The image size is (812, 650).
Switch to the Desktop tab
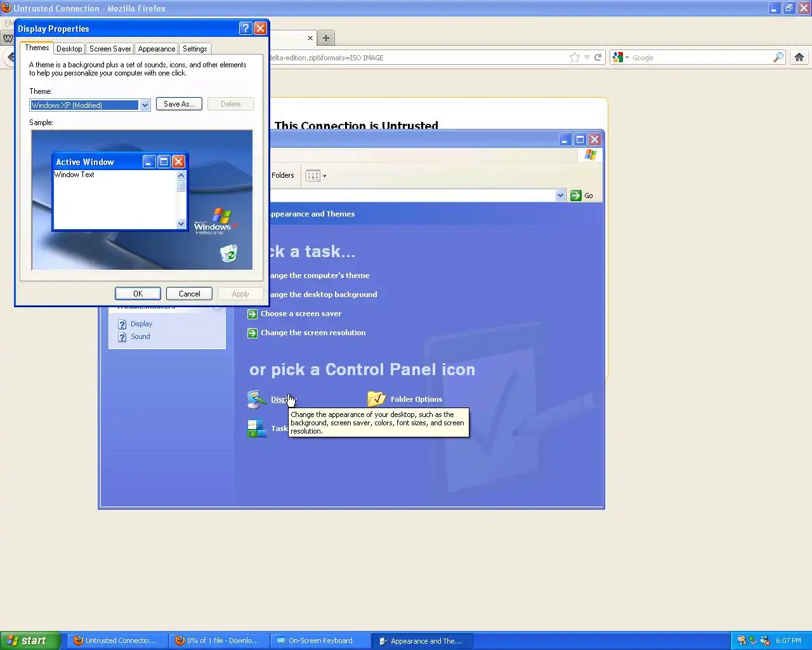pyautogui.click(x=69, y=49)
